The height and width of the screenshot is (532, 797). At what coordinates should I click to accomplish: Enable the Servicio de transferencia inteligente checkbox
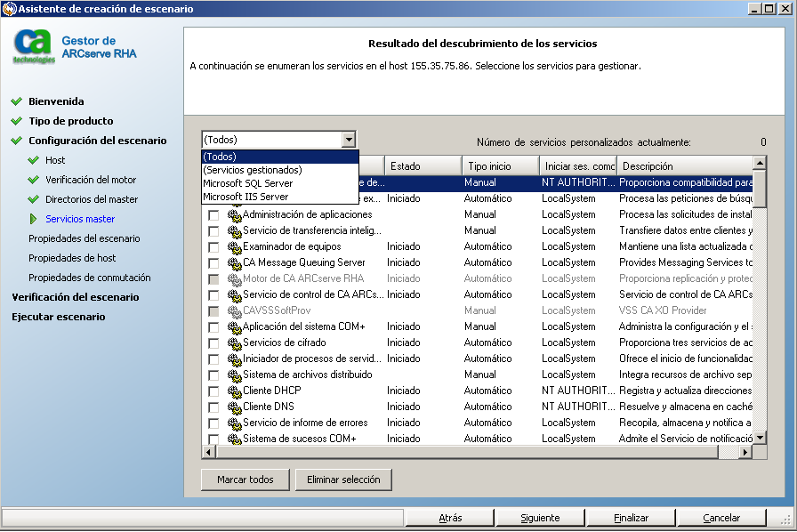(213, 230)
